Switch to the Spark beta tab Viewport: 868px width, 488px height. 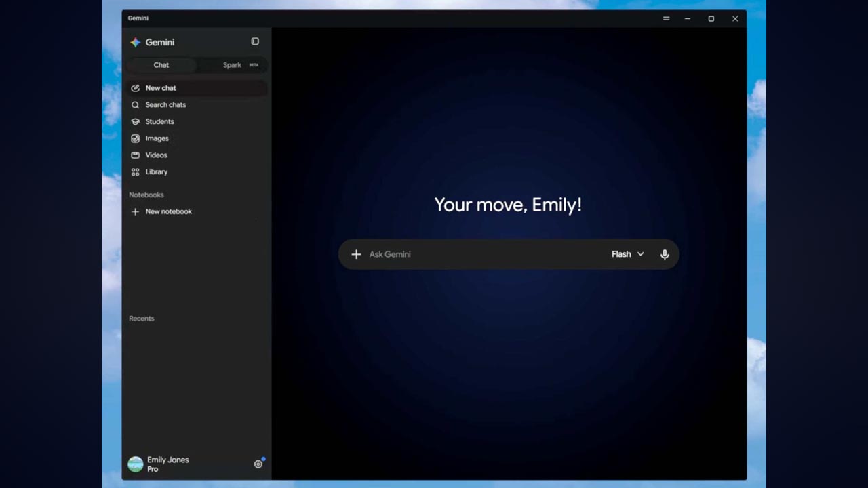[233, 65]
